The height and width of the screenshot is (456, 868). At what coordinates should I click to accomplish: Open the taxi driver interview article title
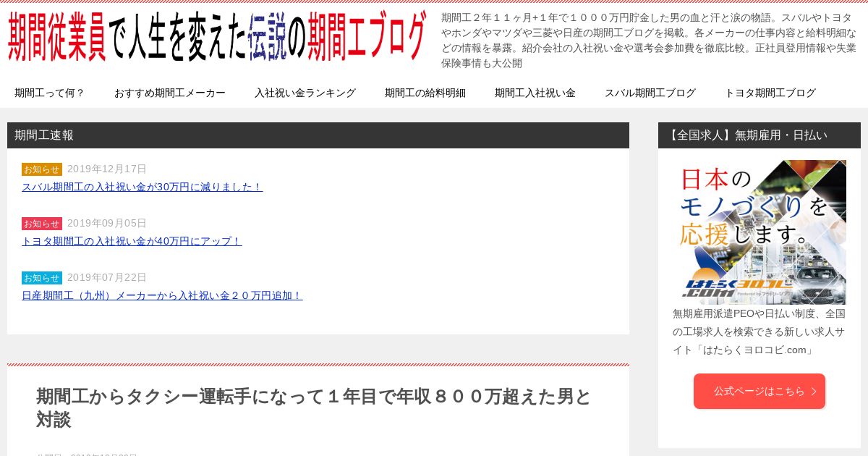(x=314, y=408)
